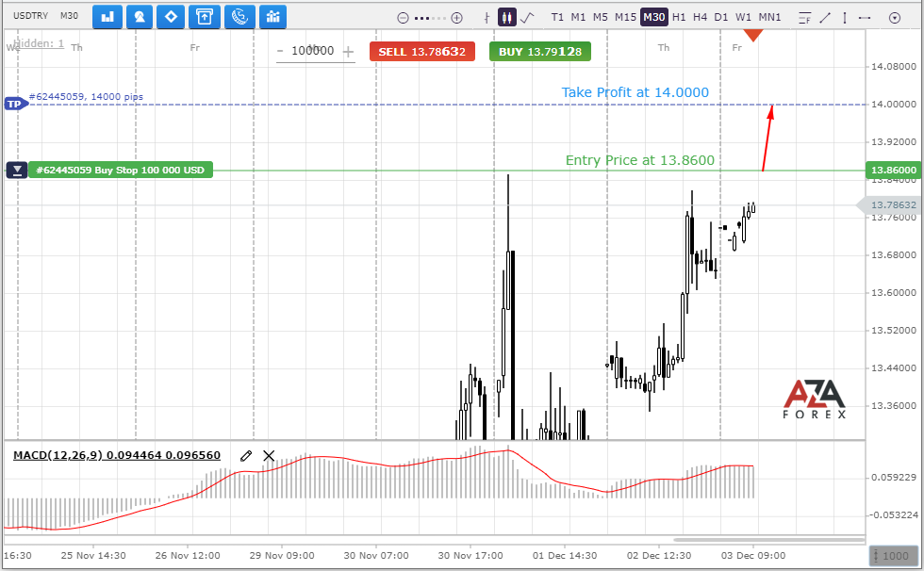Select the M1 timeframe
Image resolution: width=924 pixels, height=571 pixels.
(579, 17)
